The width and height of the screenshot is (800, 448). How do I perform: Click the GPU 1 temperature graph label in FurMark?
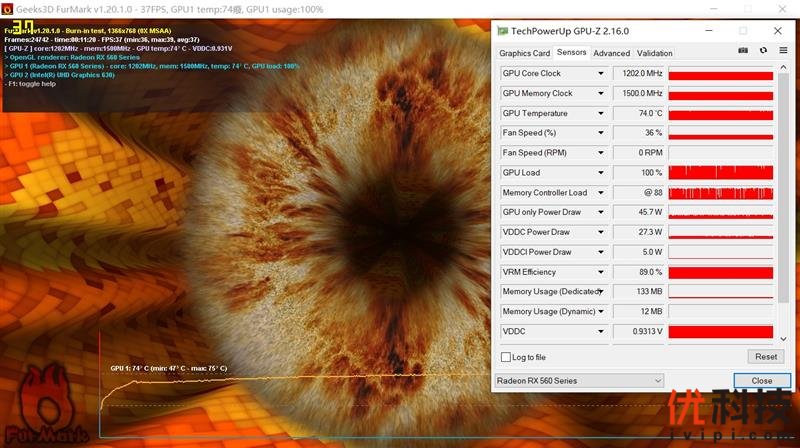tap(168, 368)
